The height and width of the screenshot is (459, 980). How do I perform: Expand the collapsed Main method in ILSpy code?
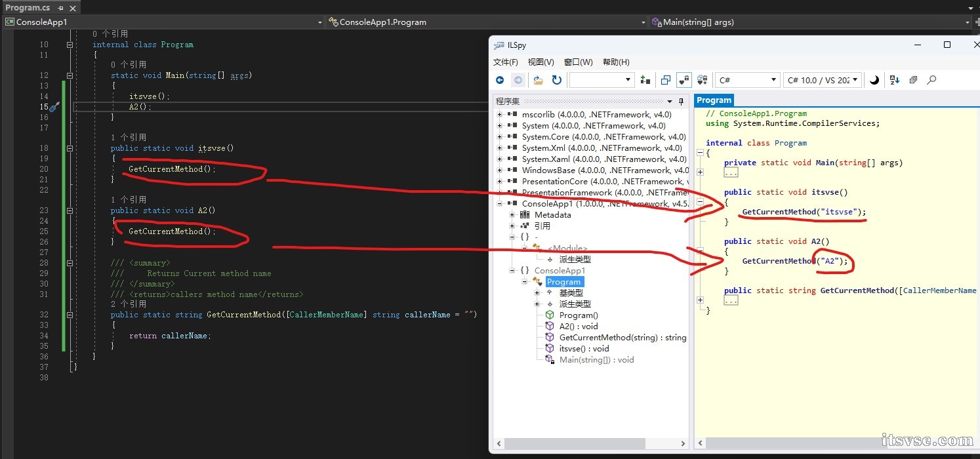[701, 172]
